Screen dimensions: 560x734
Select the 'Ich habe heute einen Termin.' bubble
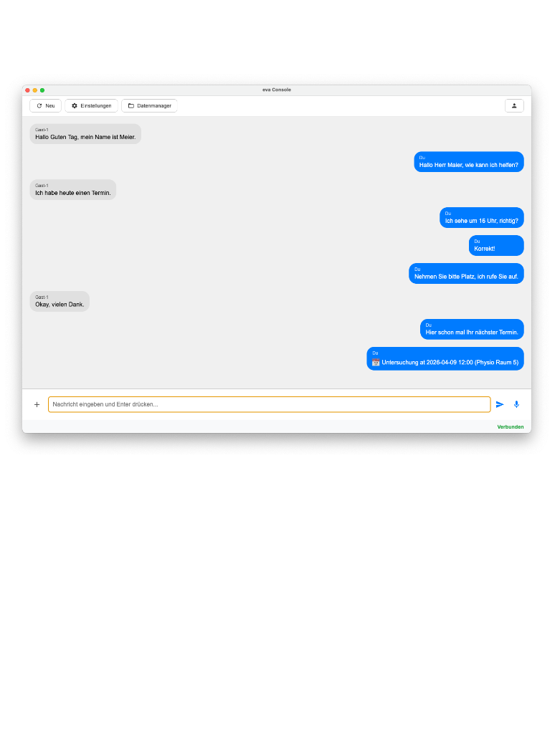click(73, 189)
